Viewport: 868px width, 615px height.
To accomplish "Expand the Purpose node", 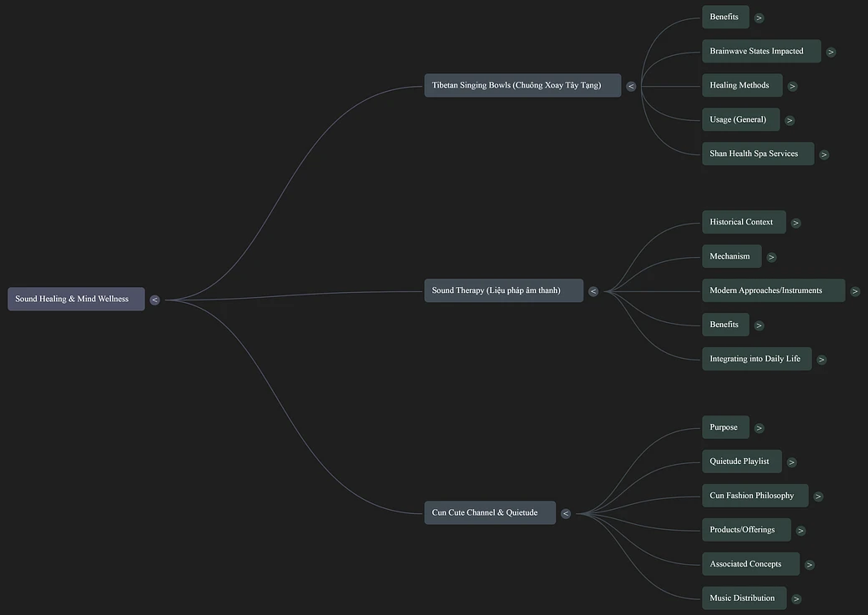I will point(759,428).
